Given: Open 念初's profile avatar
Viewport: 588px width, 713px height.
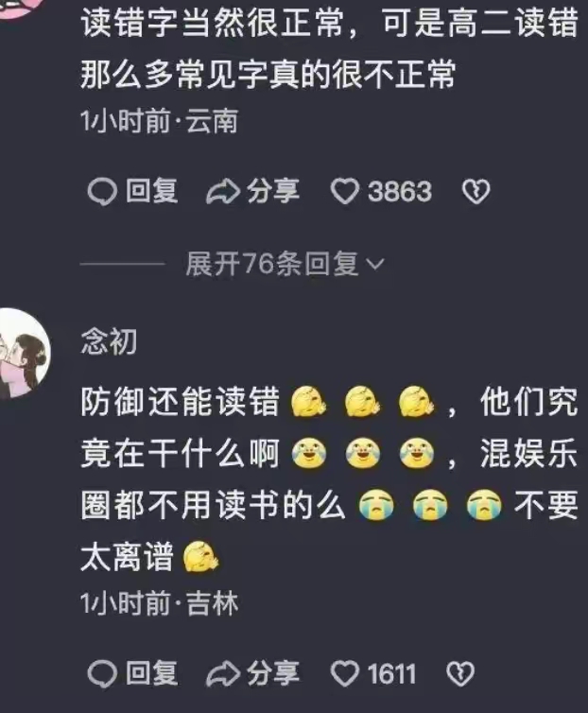Looking at the screenshot, I should [x=22, y=353].
